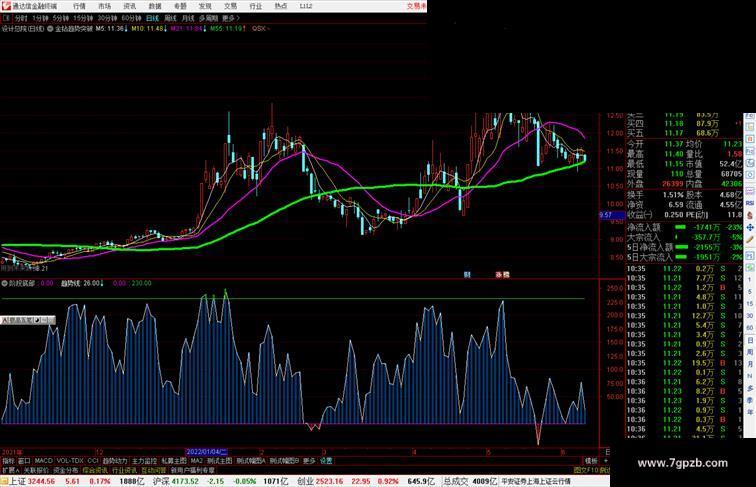Open the 资金分布 tab
The height and width of the screenshot is (487, 756).
[x=66, y=470]
